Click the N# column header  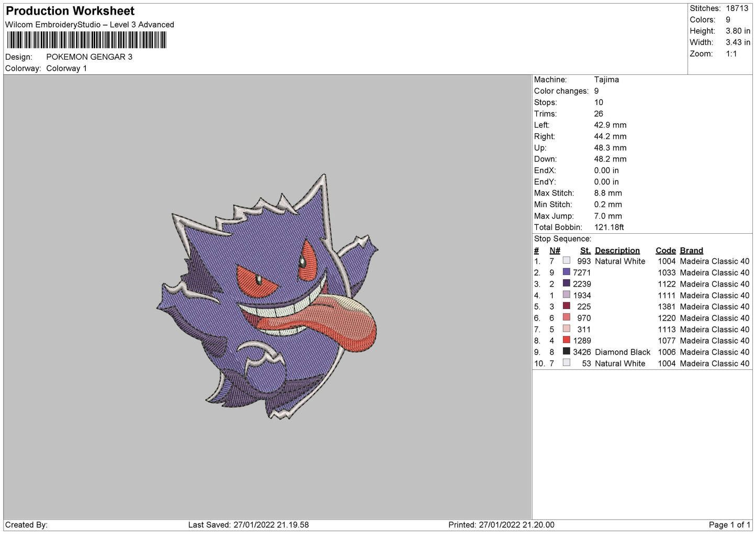click(555, 251)
